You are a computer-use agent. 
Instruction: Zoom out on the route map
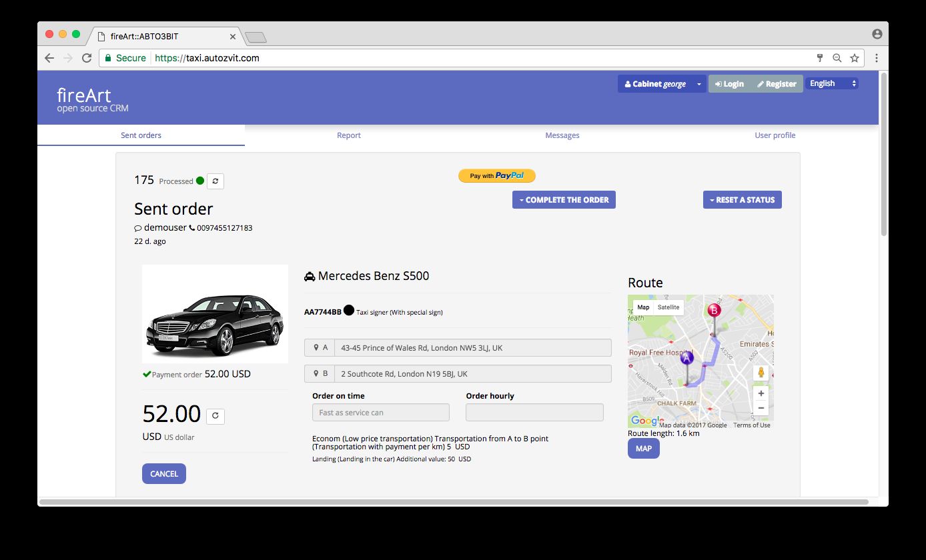tap(761, 408)
